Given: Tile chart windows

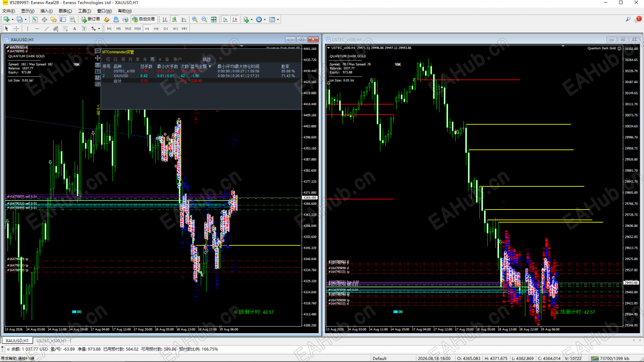Looking at the screenshot, I should 214,19.
